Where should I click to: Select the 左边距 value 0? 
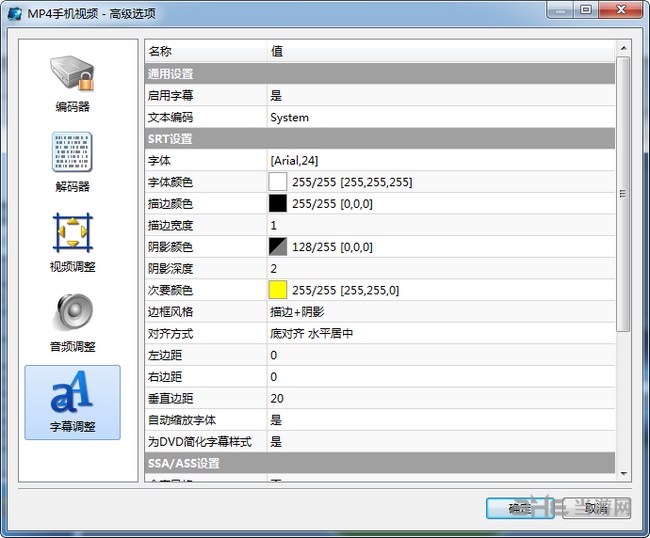click(274, 355)
